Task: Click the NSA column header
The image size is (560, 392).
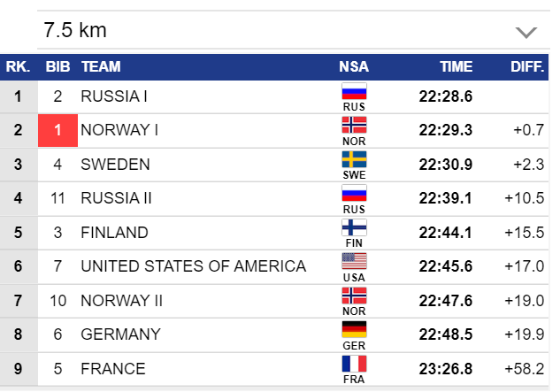Action: pyautogui.click(x=354, y=66)
